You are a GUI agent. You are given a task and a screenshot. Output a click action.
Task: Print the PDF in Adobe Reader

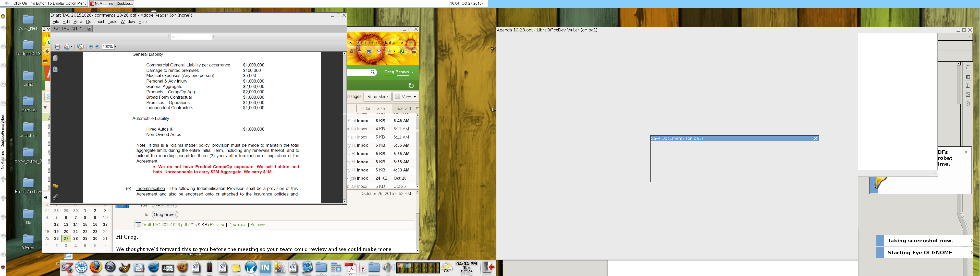57,47
